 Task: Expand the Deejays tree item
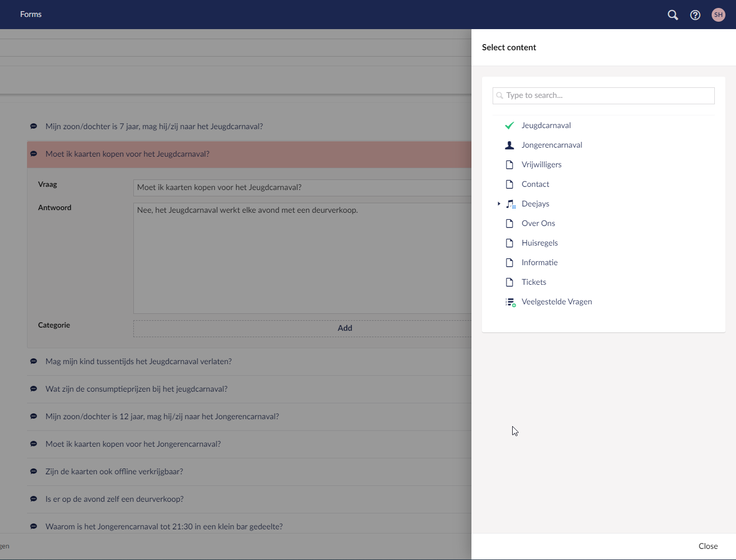[499, 204]
